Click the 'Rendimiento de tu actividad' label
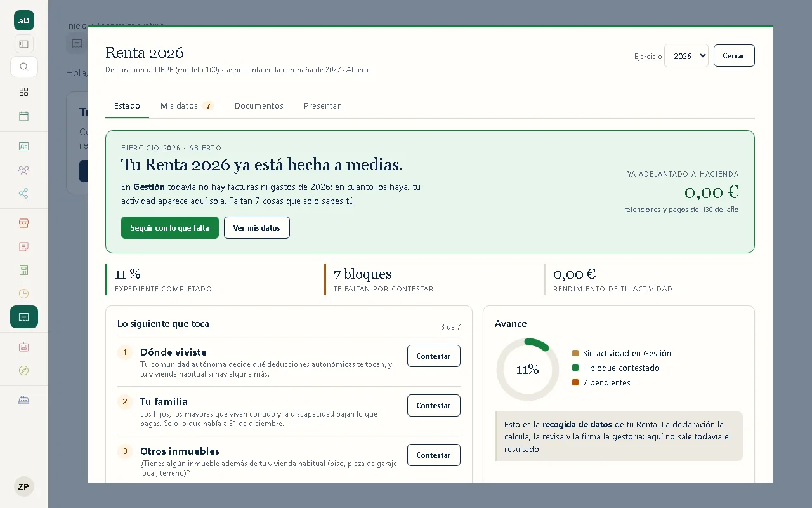 (x=613, y=289)
